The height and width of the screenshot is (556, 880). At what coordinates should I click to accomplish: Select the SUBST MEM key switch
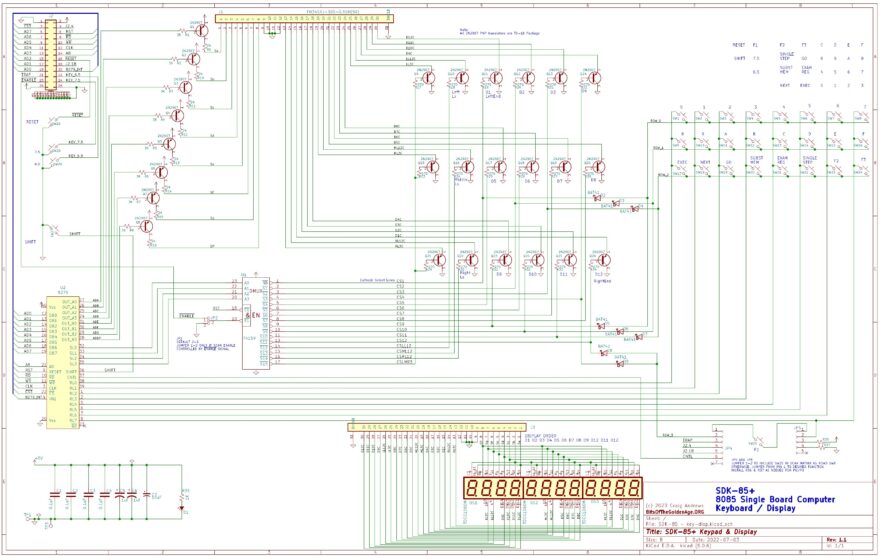(757, 169)
